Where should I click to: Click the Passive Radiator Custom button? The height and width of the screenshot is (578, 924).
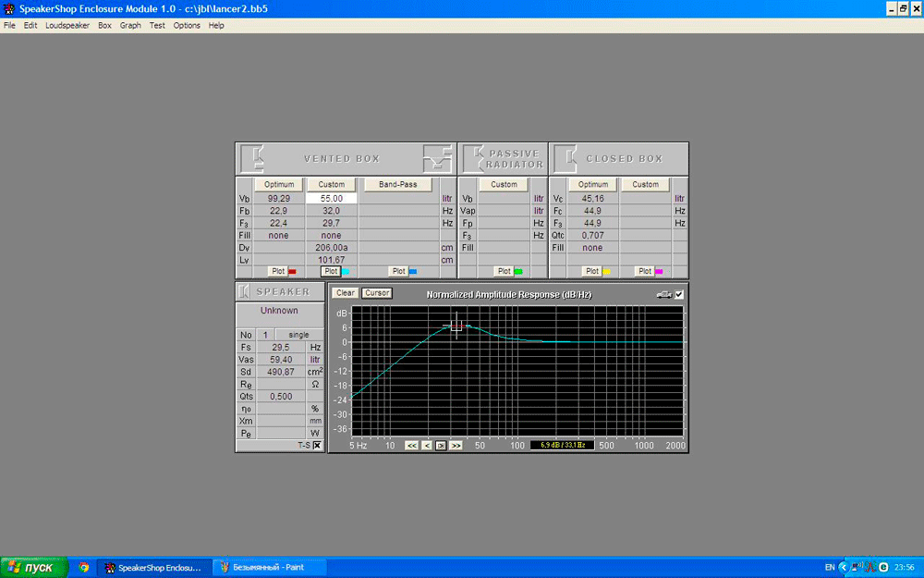[504, 185]
